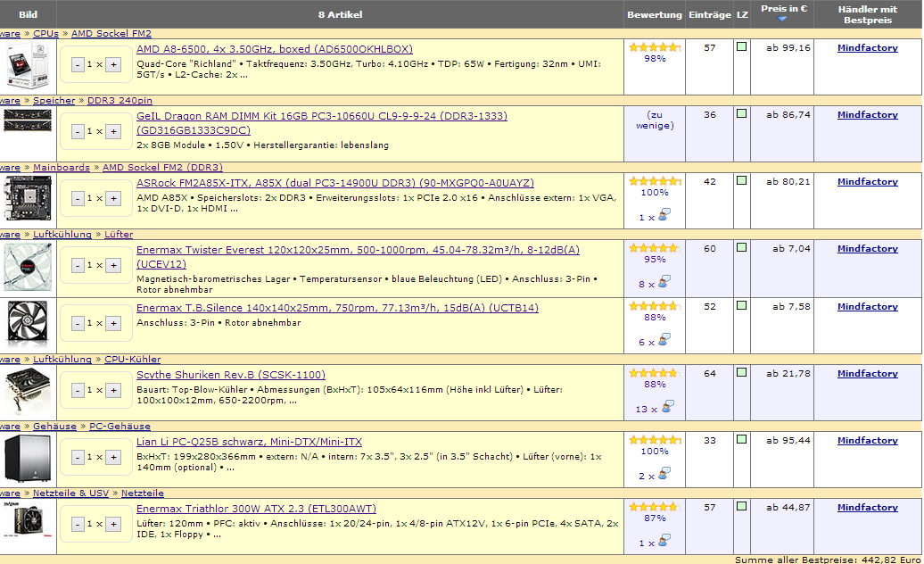The height and width of the screenshot is (564, 924).
Task: Open user reviews icon for Enermax Triathlor
Action: pos(664,540)
